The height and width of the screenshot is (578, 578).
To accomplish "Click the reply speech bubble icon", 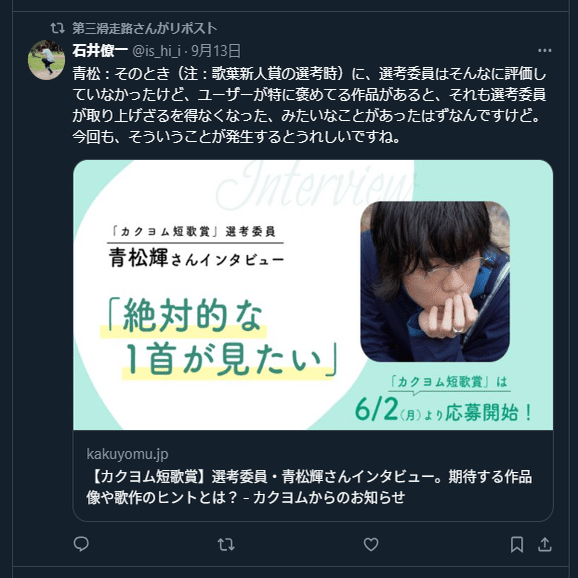I will (x=81, y=544).
